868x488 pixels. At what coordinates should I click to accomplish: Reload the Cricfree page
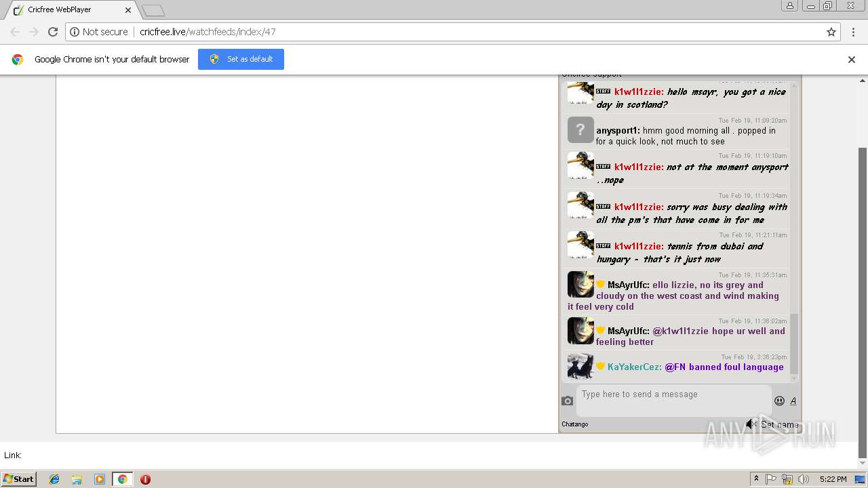pos(53,32)
